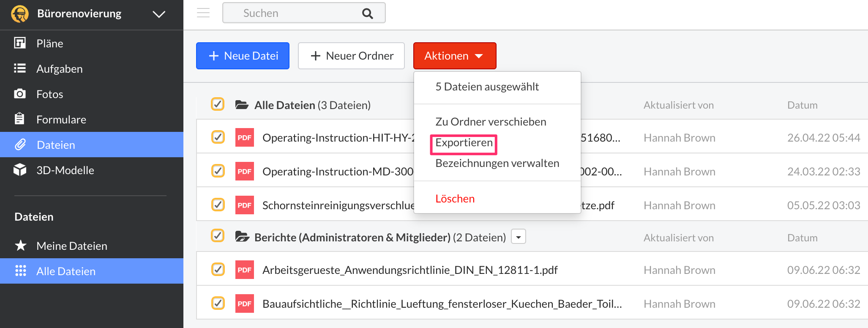The image size is (868, 328).
Task: Uncheck the Berichte folder checkbox
Action: 218,235
